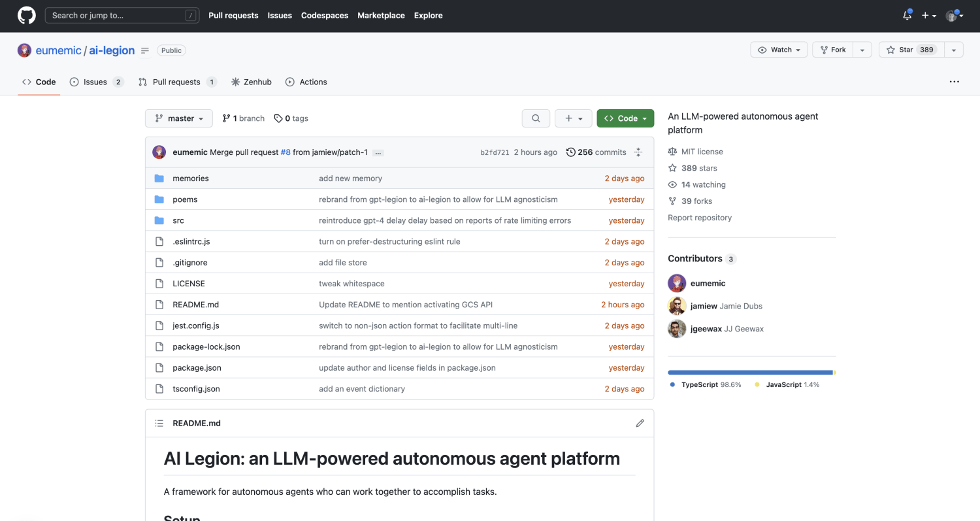Open the three-dot repository overflow menu
980x521 pixels.
pos(955,82)
